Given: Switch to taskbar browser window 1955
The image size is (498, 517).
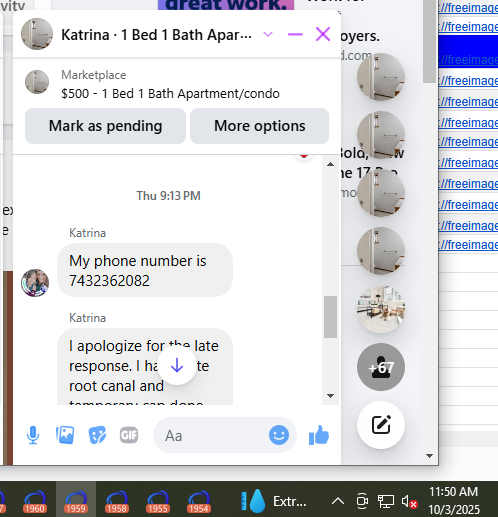Looking at the screenshot, I should tap(158, 501).
